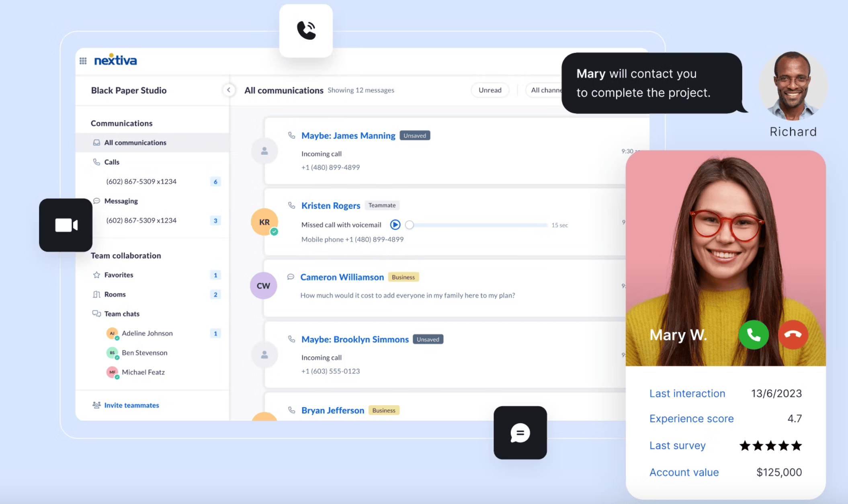848x504 pixels.
Task: Click Unread filter toggle button
Action: click(490, 90)
